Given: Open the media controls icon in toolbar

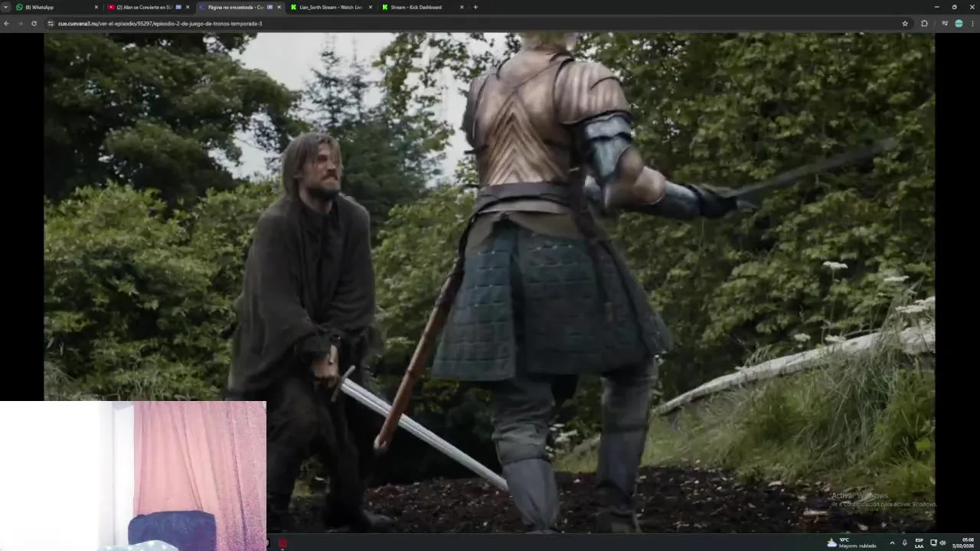Looking at the screenshot, I should click(945, 23).
